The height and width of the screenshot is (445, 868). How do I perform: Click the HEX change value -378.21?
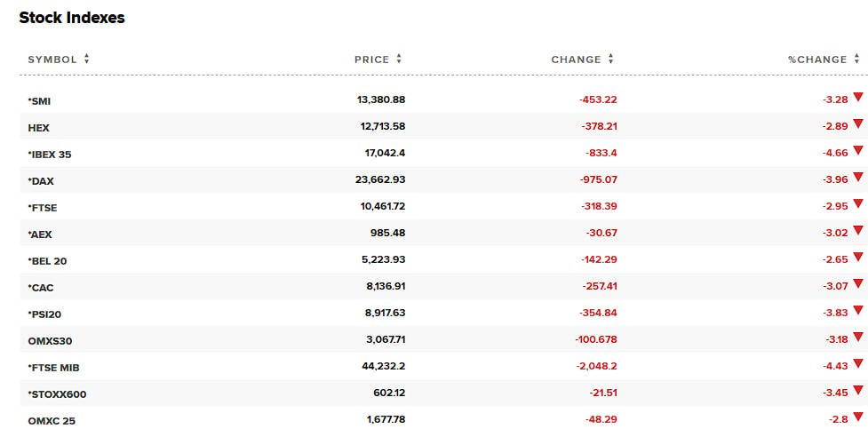point(599,126)
